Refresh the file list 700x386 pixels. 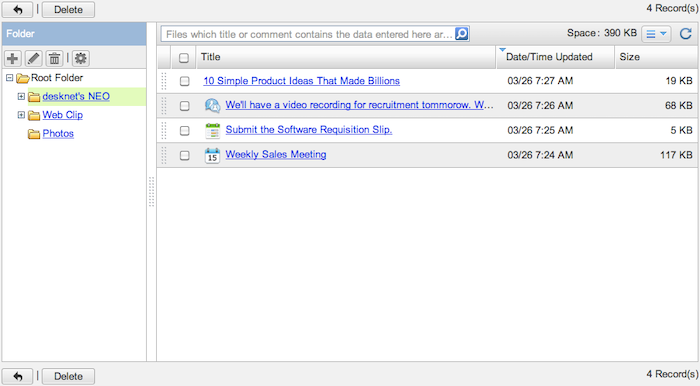point(686,34)
